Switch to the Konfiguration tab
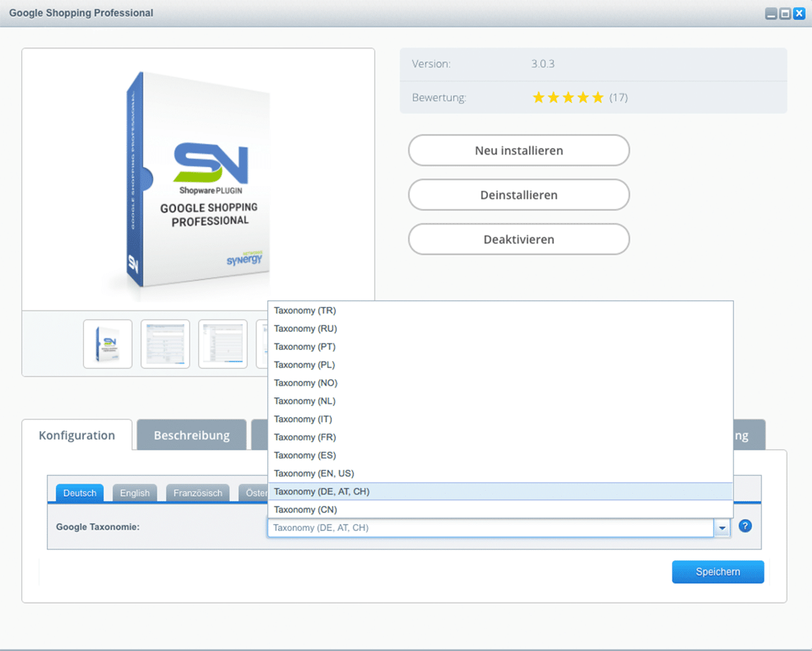The height and width of the screenshot is (651, 812). click(77, 435)
